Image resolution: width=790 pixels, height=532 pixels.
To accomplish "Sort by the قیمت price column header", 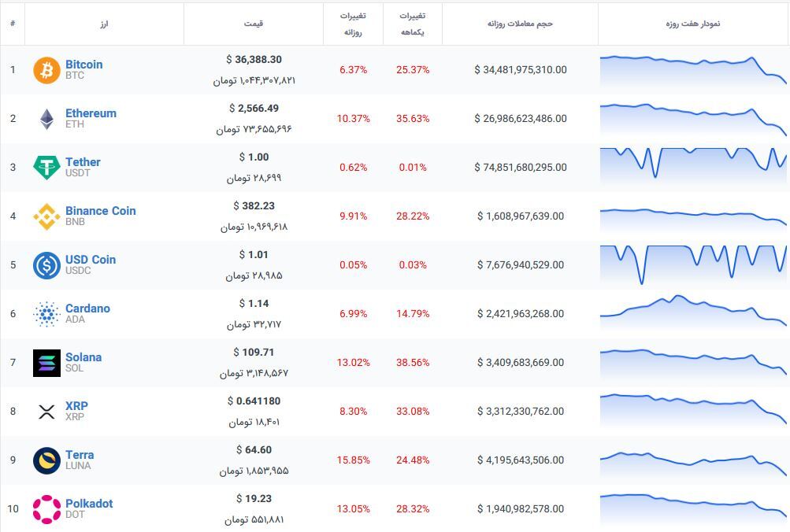I will tap(254, 24).
